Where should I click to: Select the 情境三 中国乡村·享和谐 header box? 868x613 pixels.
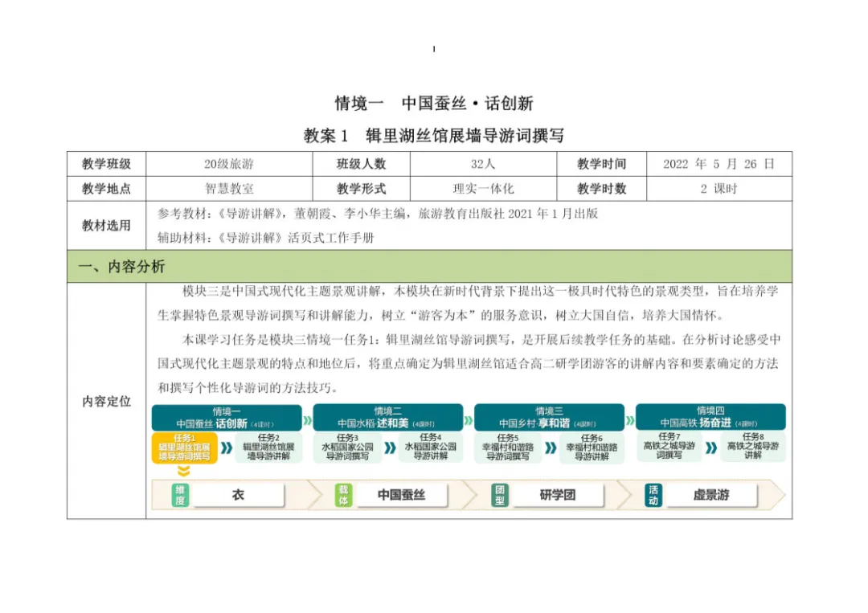pos(549,417)
